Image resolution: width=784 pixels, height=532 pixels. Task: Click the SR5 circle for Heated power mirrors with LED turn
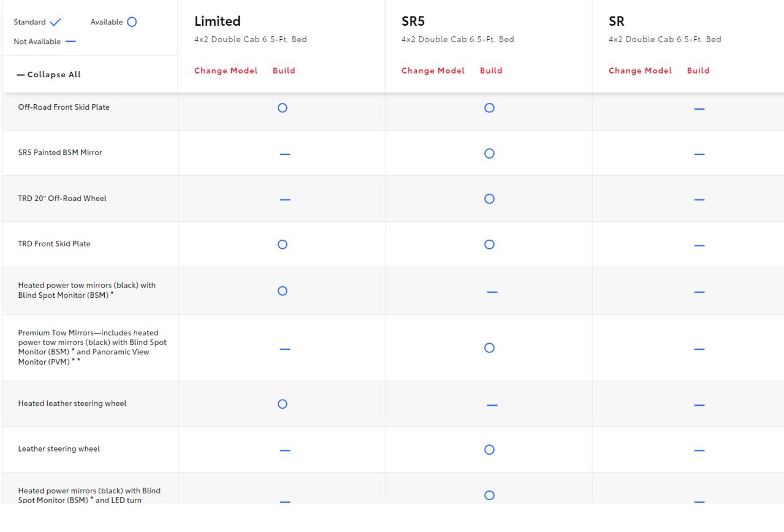click(x=489, y=495)
